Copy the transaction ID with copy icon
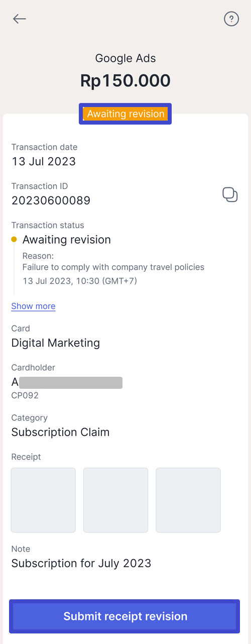 [x=230, y=194]
